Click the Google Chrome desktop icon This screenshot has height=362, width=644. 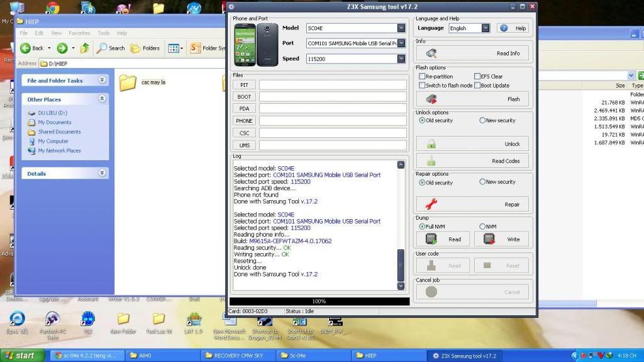(53, 8)
